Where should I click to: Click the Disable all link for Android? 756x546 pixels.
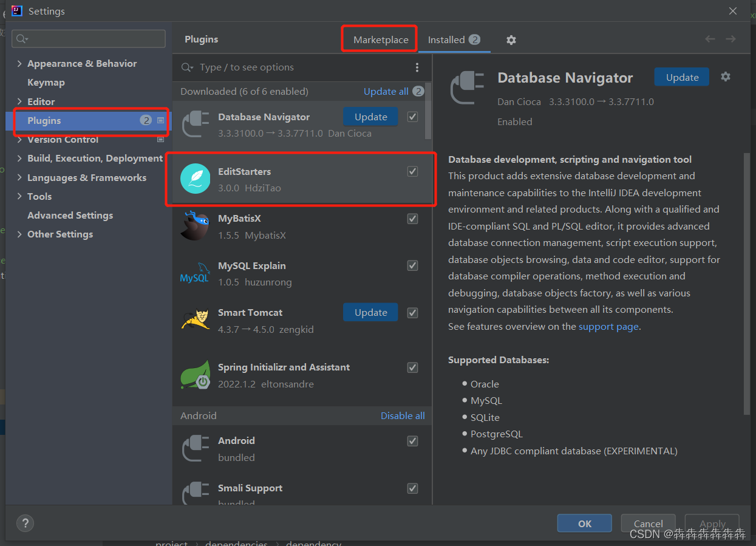[403, 415]
